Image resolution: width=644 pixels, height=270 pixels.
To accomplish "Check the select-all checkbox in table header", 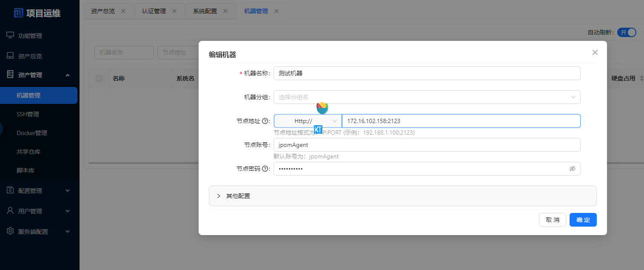I will (99, 78).
